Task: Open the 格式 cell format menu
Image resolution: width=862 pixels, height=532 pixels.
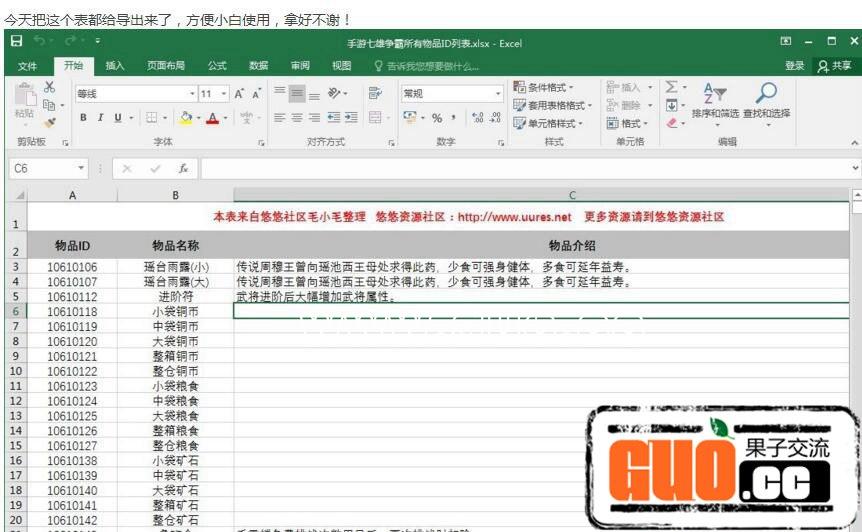Action: click(627, 123)
